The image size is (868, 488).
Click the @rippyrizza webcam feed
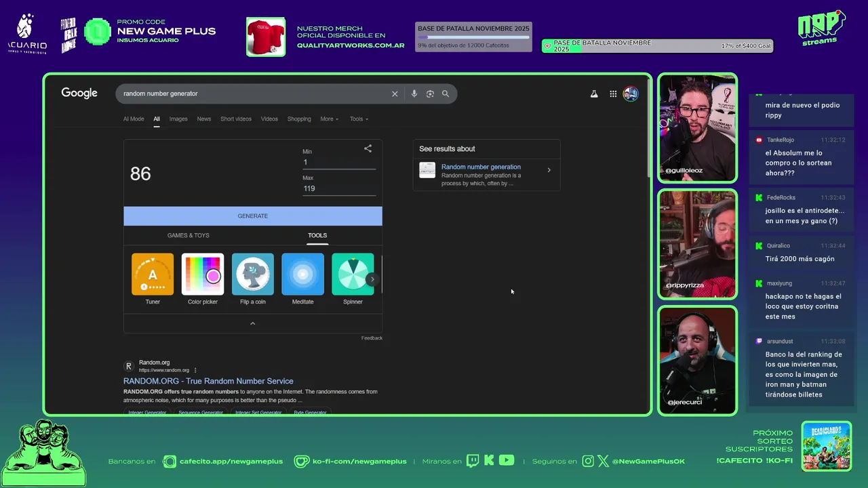click(697, 244)
